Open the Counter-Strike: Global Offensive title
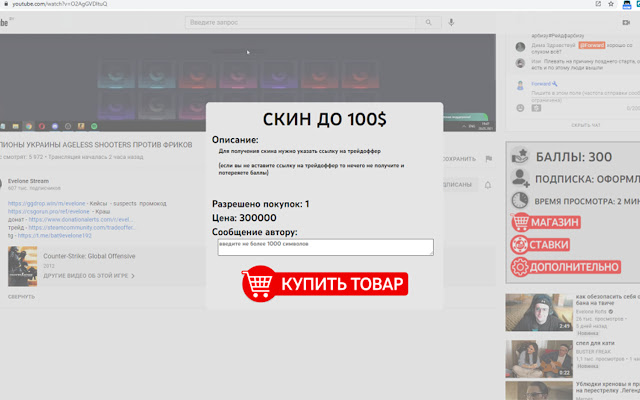640x400 pixels. (89, 256)
